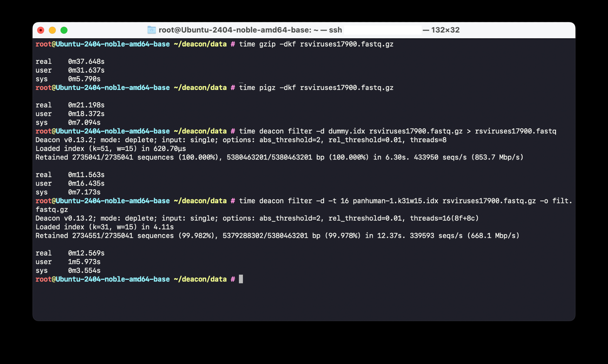Click the green fullscreen window button

point(64,30)
